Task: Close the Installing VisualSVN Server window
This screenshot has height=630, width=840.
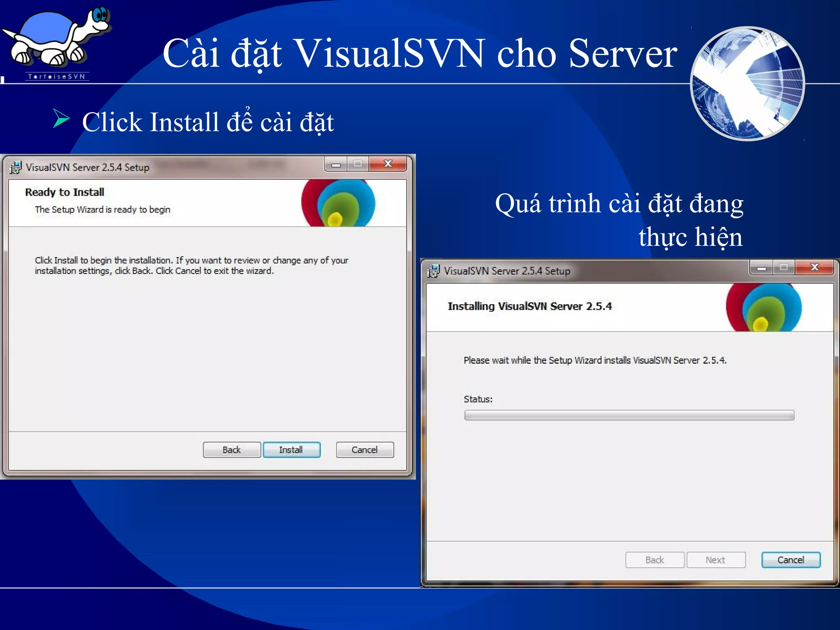Action: (x=815, y=267)
